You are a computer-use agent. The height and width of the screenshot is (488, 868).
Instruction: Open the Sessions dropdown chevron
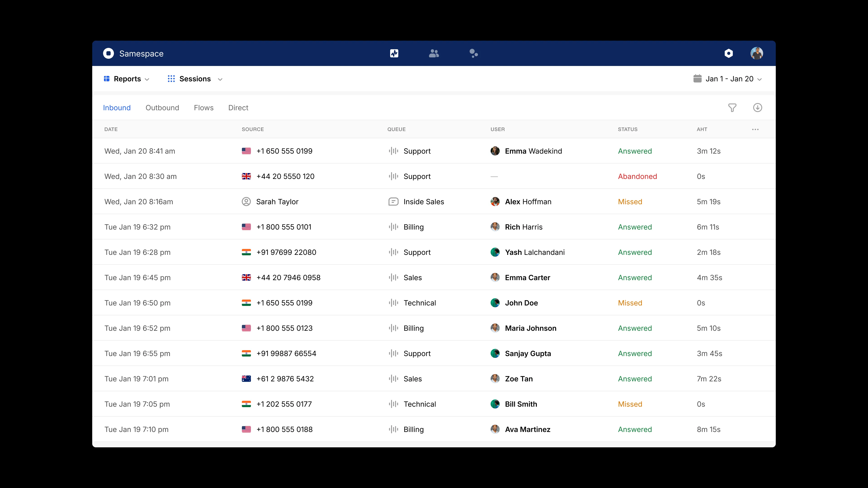pyautogui.click(x=220, y=80)
